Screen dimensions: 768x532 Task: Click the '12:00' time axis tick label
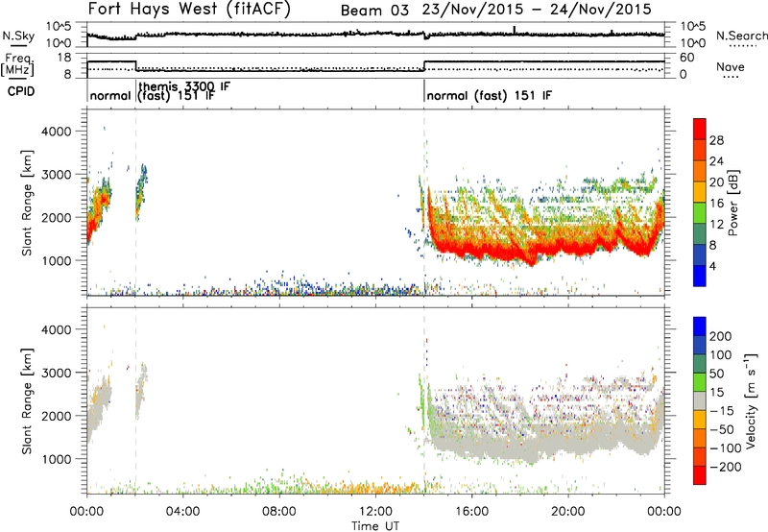coord(375,512)
